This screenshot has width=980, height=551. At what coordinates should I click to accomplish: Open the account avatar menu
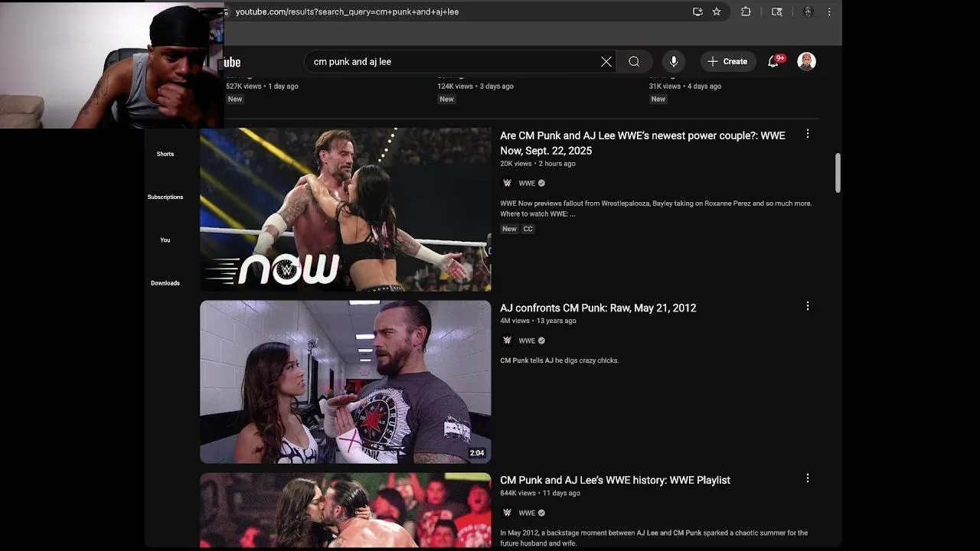pyautogui.click(x=806, y=61)
